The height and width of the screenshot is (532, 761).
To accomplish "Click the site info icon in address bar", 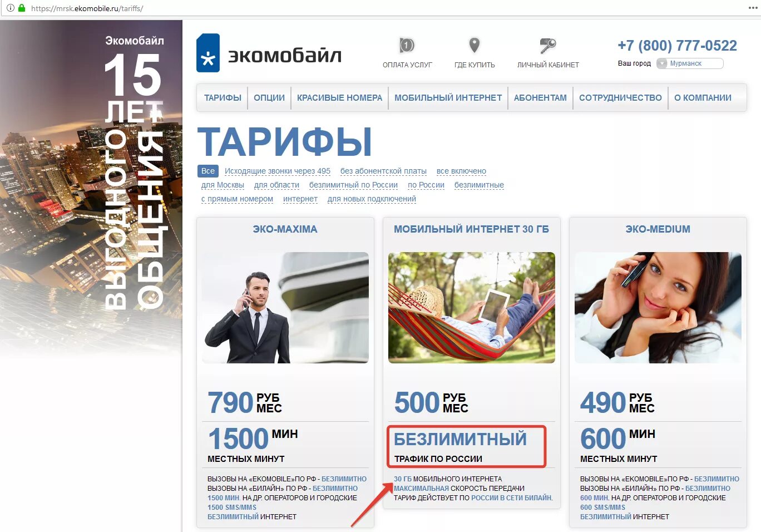I will pos(11,8).
